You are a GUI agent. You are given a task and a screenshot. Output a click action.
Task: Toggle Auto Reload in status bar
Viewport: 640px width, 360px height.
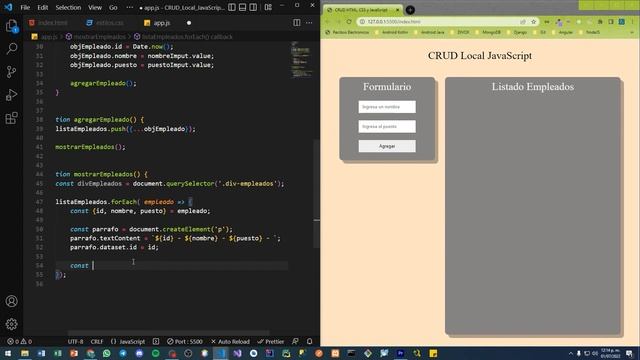230,341
